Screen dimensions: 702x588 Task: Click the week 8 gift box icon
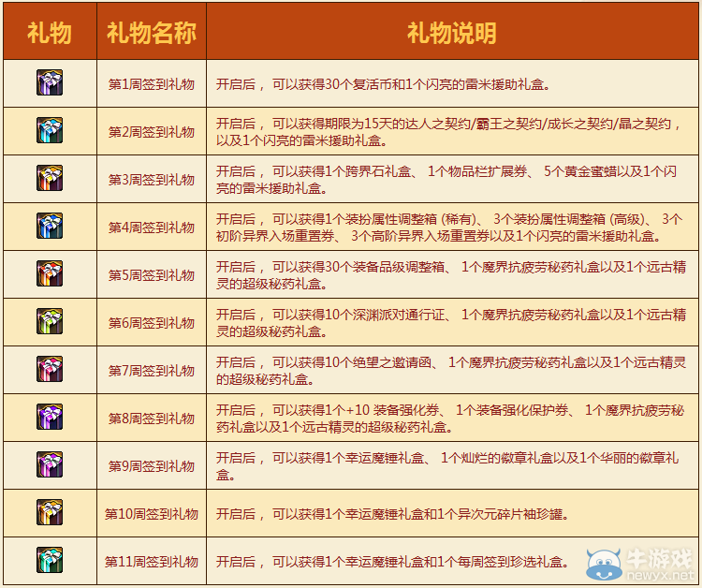tap(50, 417)
